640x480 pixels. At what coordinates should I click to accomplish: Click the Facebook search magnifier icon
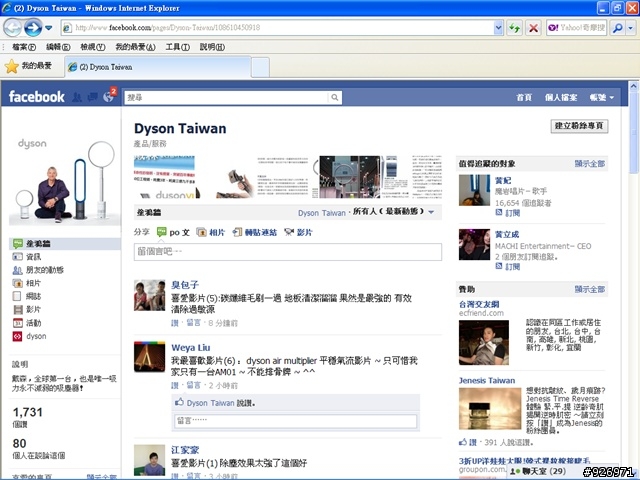(x=335, y=98)
